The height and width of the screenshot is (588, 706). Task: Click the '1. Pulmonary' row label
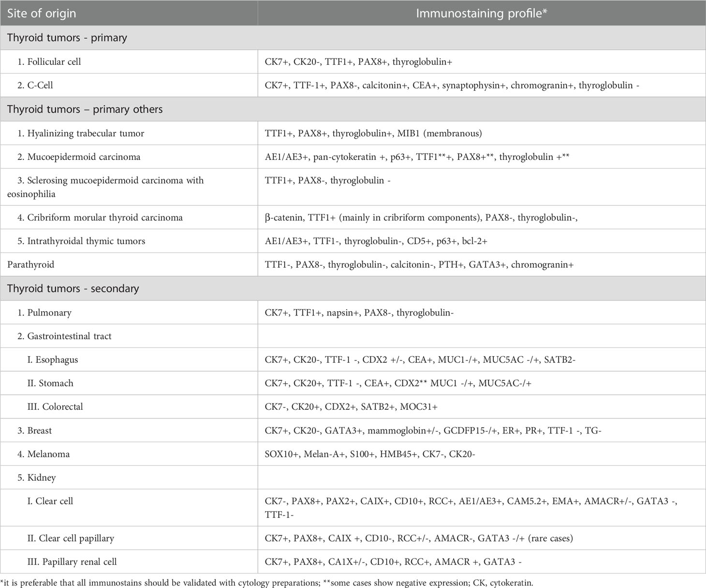click(x=44, y=313)
